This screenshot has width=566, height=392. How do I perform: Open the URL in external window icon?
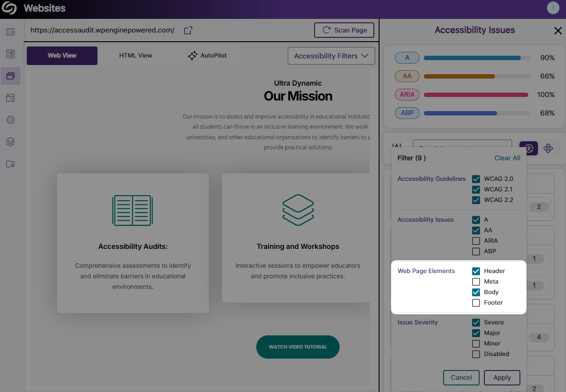point(188,30)
